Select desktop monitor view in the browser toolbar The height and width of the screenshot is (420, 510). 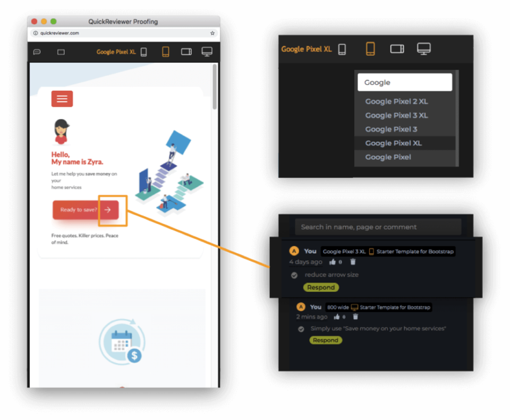(207, 52)
